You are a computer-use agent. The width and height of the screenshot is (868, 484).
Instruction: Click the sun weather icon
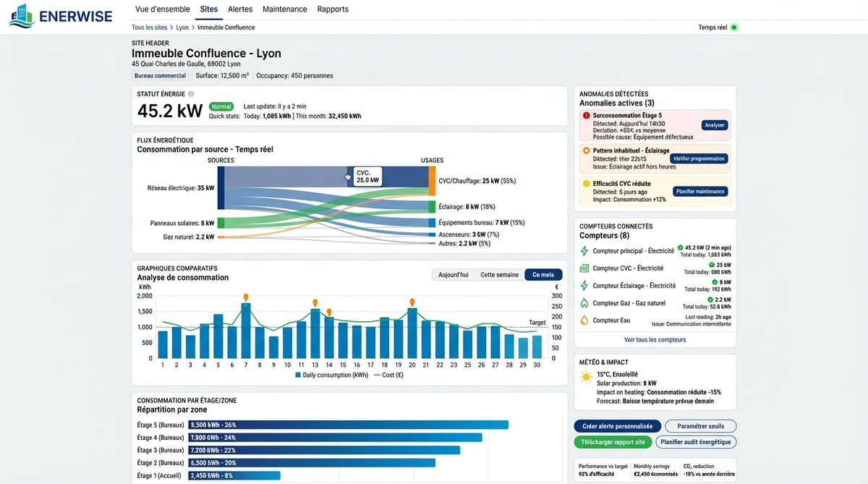586,377
